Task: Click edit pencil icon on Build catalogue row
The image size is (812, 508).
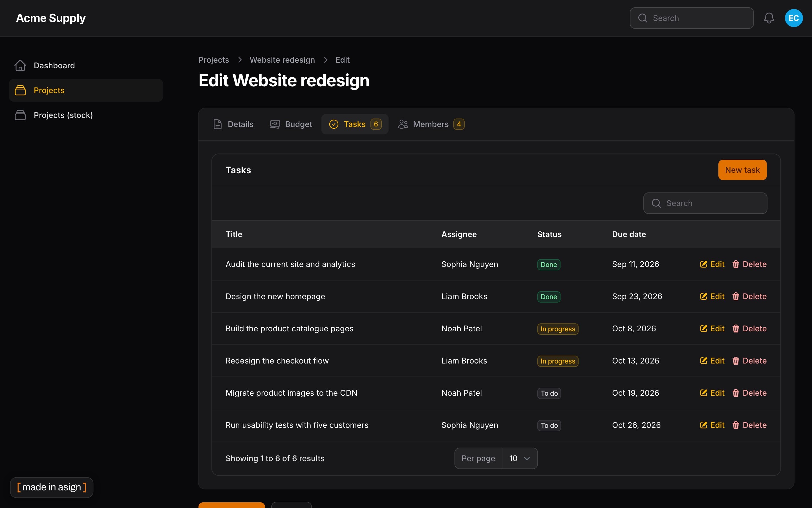Action: point(703,329)
